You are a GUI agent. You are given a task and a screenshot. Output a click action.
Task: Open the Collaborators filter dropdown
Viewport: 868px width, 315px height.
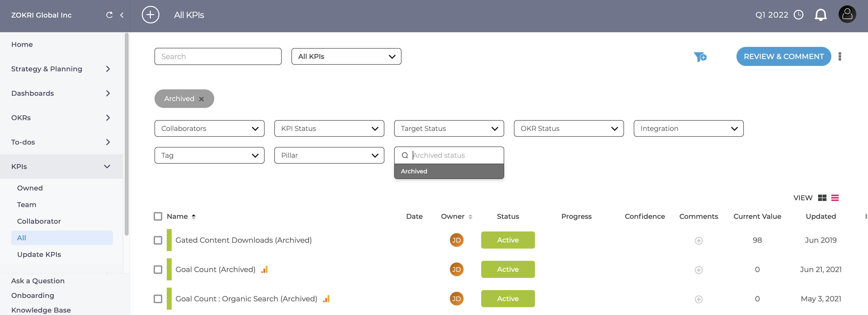(x=209, y=128)
